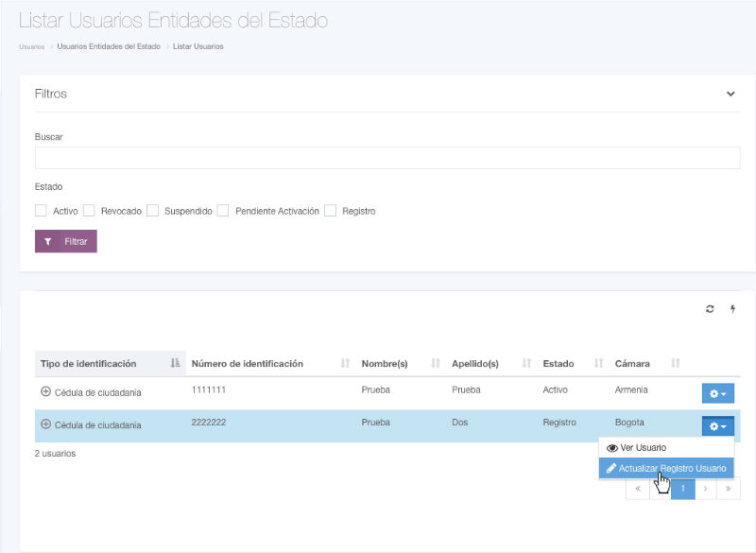Enable the Activo status checkbox

click(x=41, y=211)
